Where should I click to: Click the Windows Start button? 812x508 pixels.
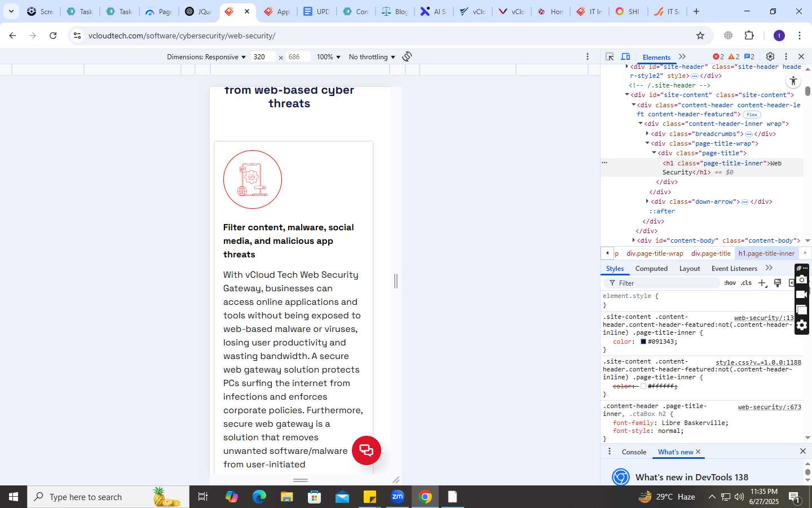(x=14, y=497)
